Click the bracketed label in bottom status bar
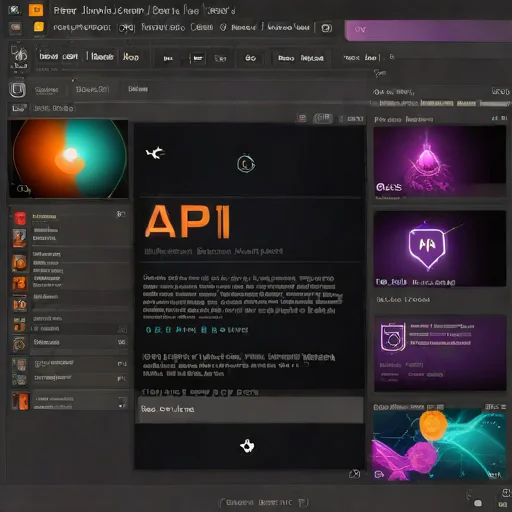Screen dimensions: 512x512 click(x=263, y=502)
